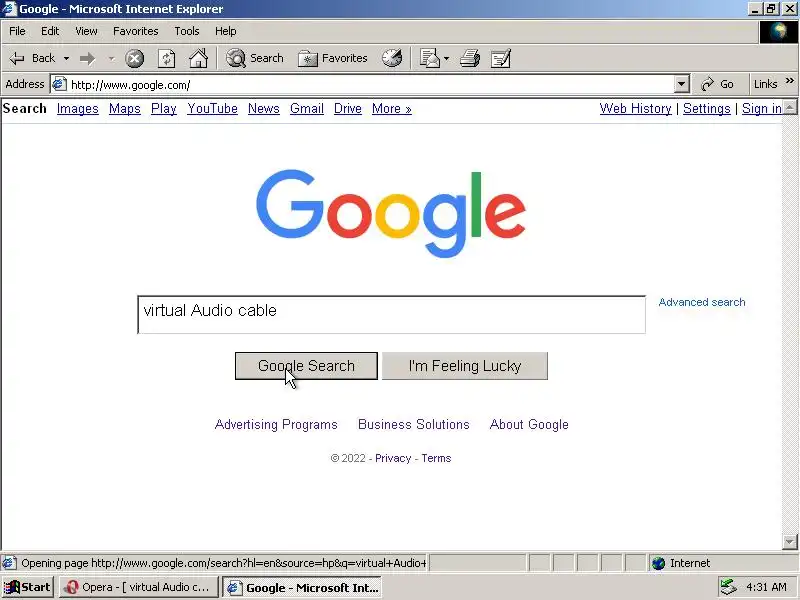Open the Advertising Programs link
The width and height of the screenshot is (800, 600).
tap(276, 424)
